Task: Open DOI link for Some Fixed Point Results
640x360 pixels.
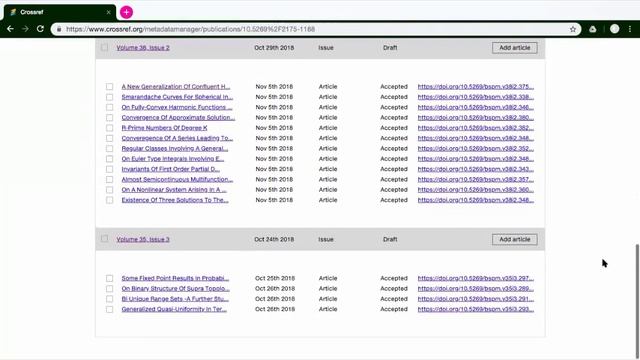Action: click(x=476, y=278)
